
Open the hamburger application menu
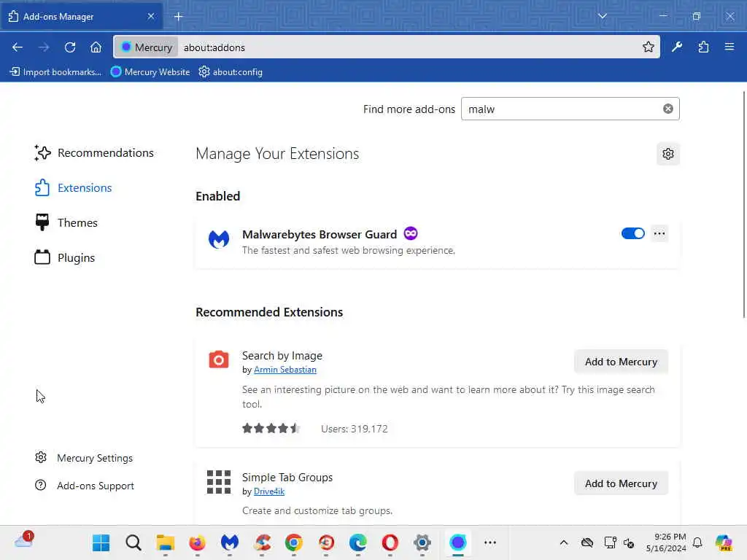pyautogui.click(x=729, y=47)
